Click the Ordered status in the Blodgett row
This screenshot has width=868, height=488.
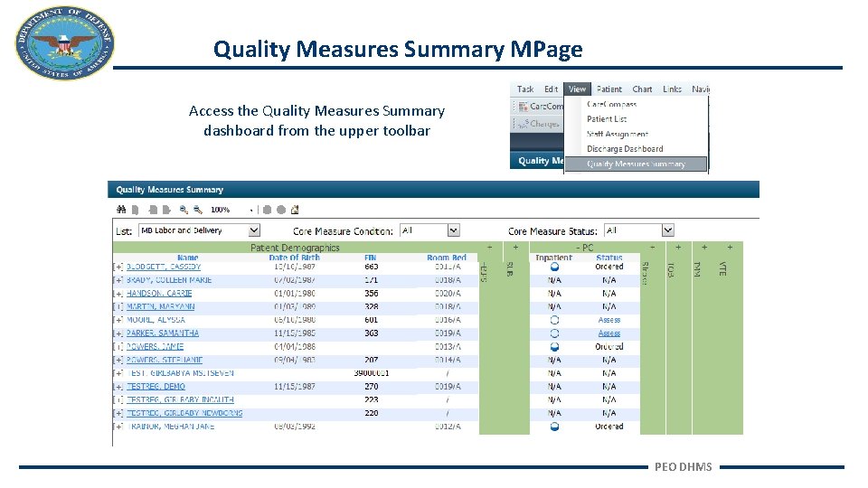609,267
